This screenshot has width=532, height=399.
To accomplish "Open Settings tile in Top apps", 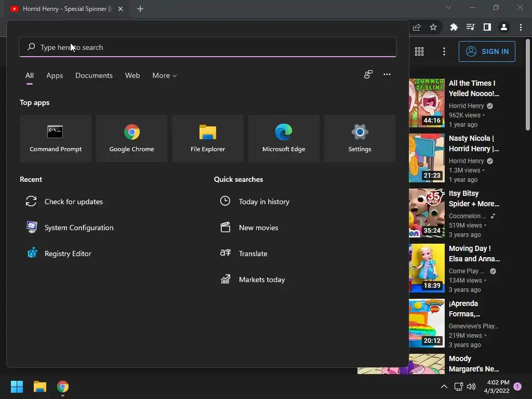I will 360,138.
